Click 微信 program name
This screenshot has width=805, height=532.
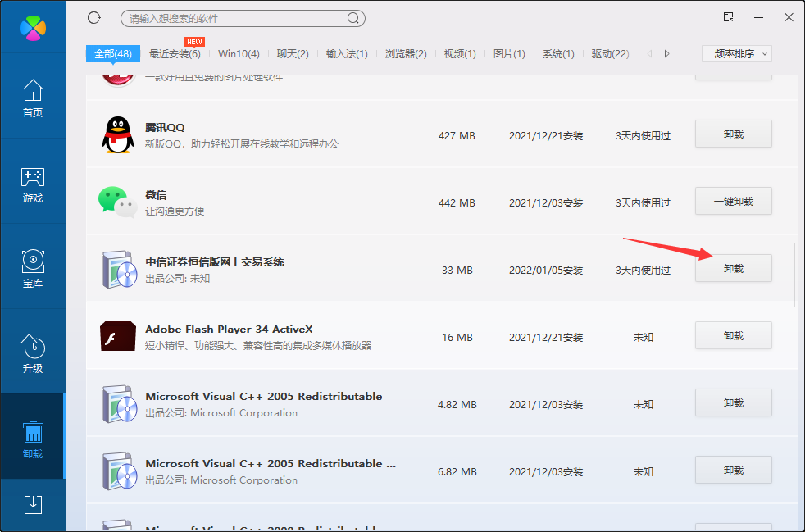(156, 194)
